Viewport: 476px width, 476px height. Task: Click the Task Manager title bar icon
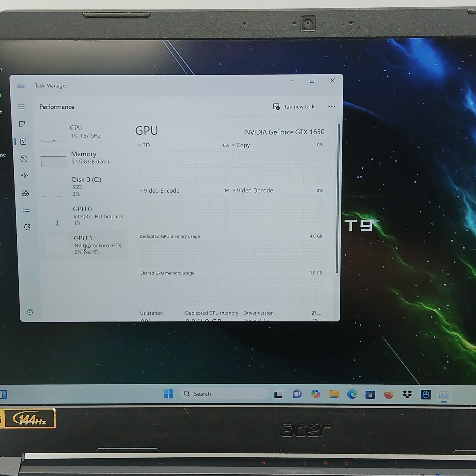pos(21,86)
